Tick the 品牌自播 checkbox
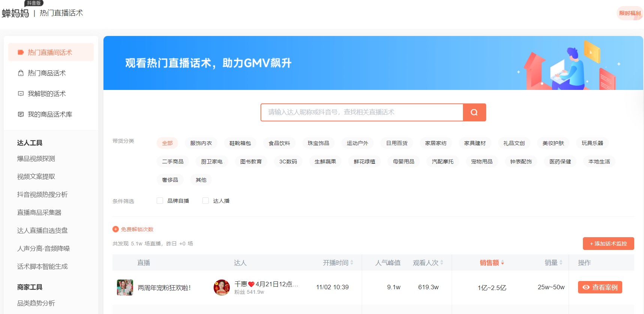 point(160,201)
